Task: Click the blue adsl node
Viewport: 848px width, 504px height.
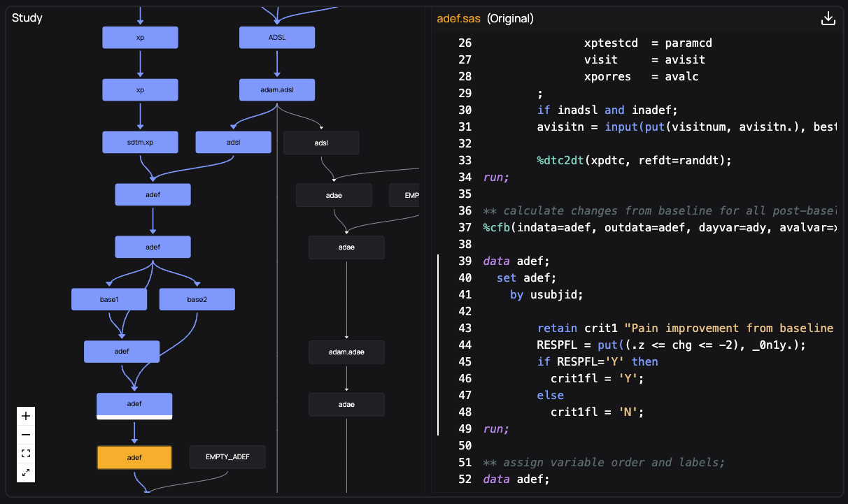Action: (234, 143)
